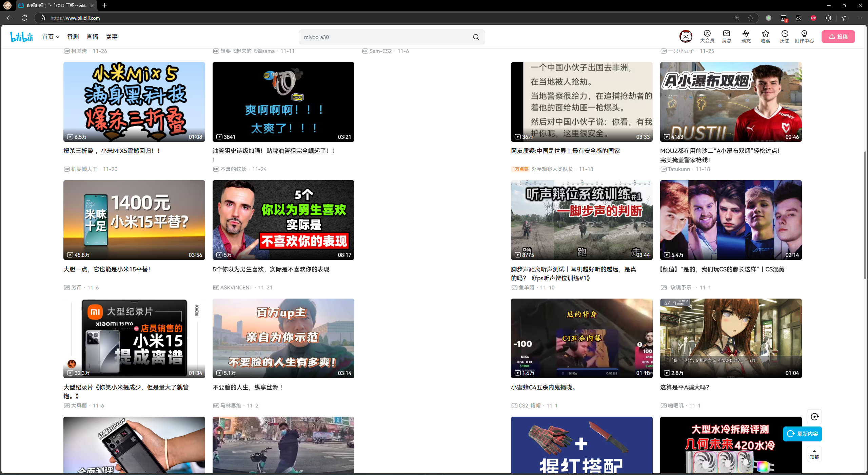Add page to favorites star icon
868x475 pixels.
(x=751, y=18)
